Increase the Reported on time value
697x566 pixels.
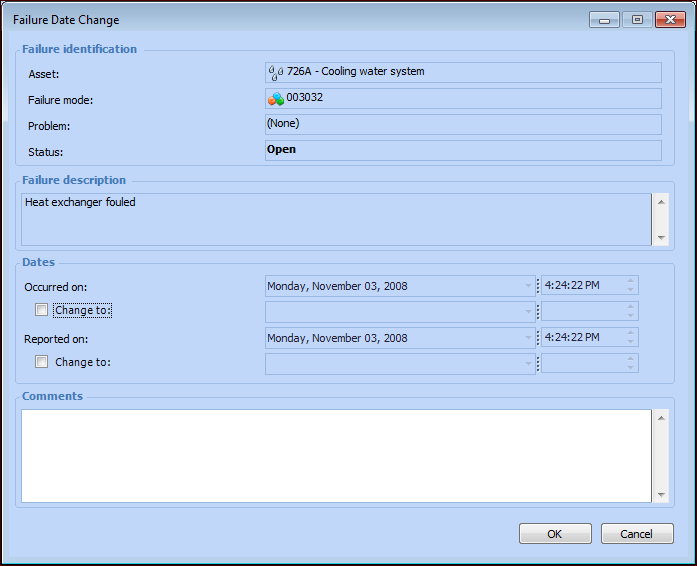click(630, 333)
